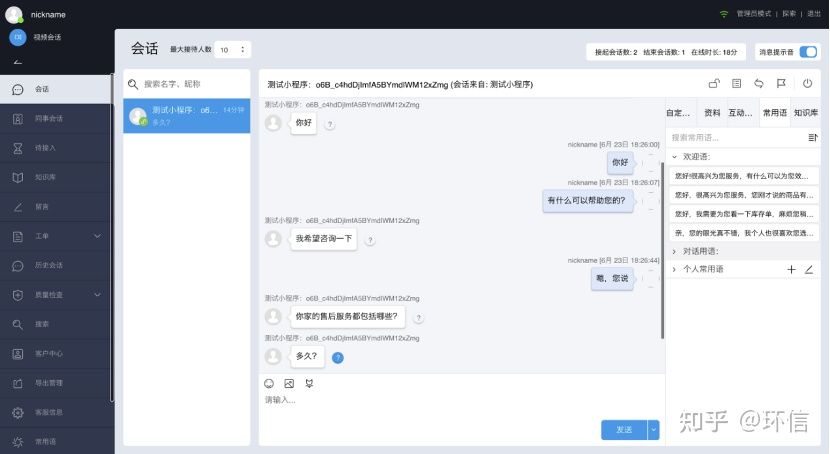Expand the 对话用语 phrase group
830x454 pixels.
[675, 251]
